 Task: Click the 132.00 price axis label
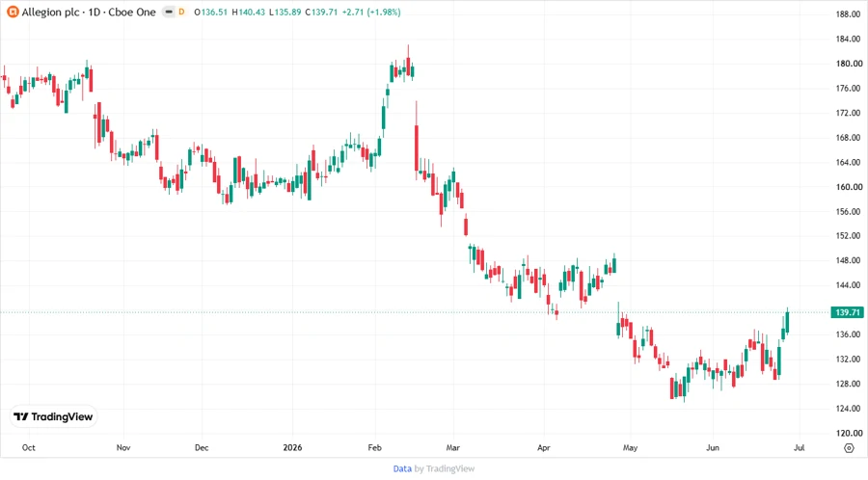(848, 360)
